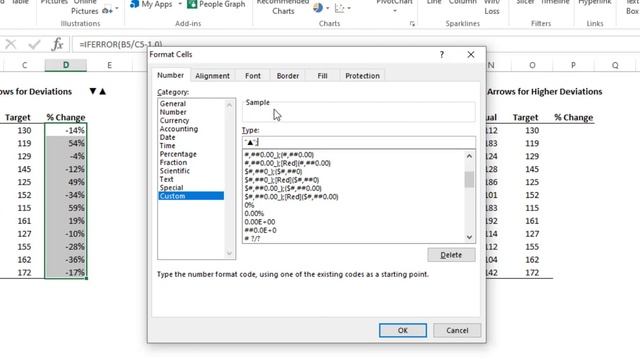Screen dimensions: 640x360
Task: Click the Target value 130 in column C
Action: [24, 130]
